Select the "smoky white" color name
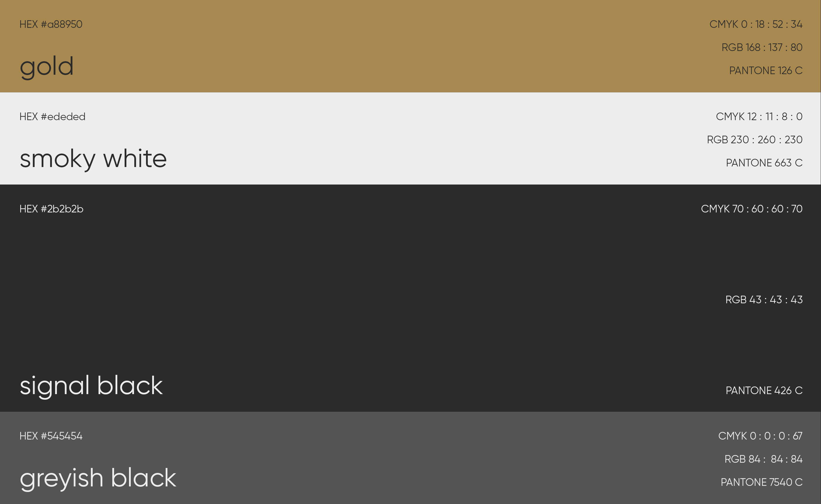 [93, 159]
